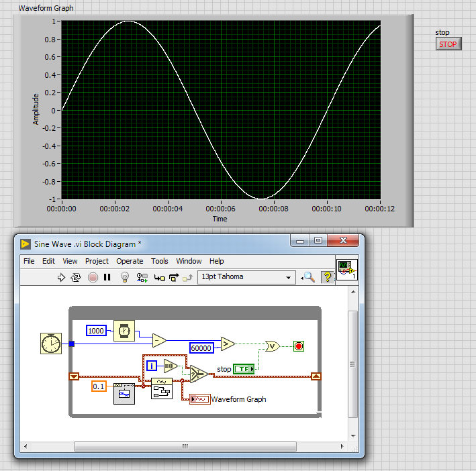
Task: Click the Run arrow in the toolbar
Action: [61, 277]
